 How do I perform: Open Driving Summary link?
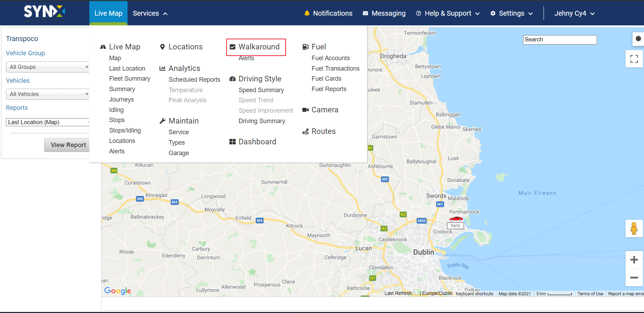tap(262, 121)
